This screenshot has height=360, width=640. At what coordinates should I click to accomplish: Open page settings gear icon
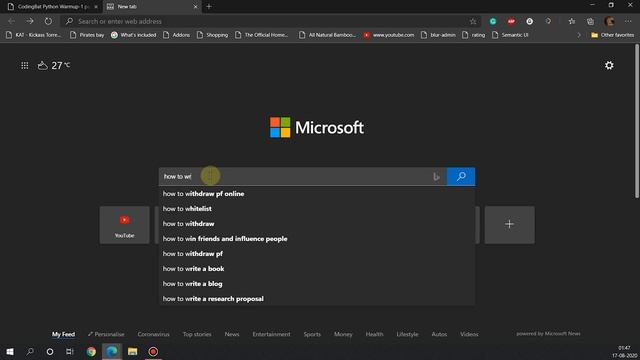[x=609, y=65]
